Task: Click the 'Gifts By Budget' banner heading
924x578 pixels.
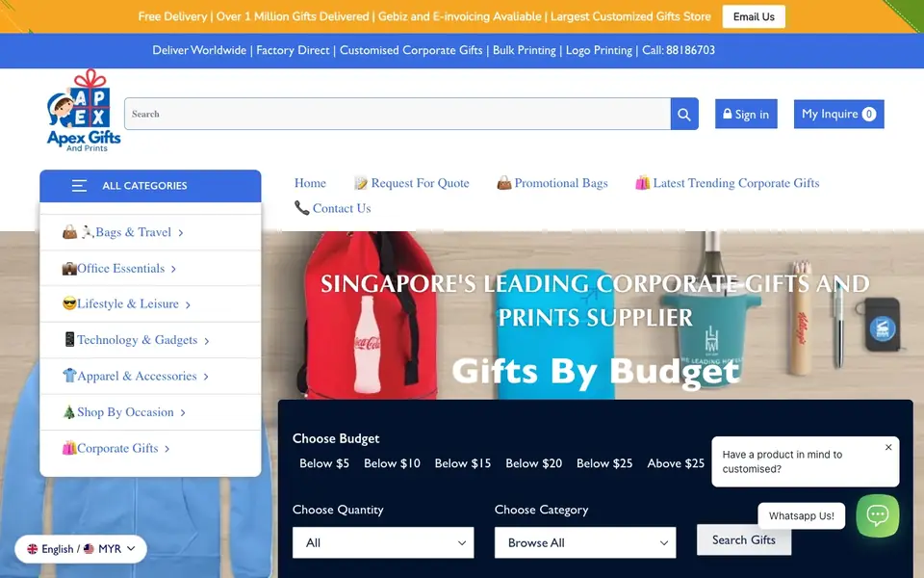Action: click(595, 372)
